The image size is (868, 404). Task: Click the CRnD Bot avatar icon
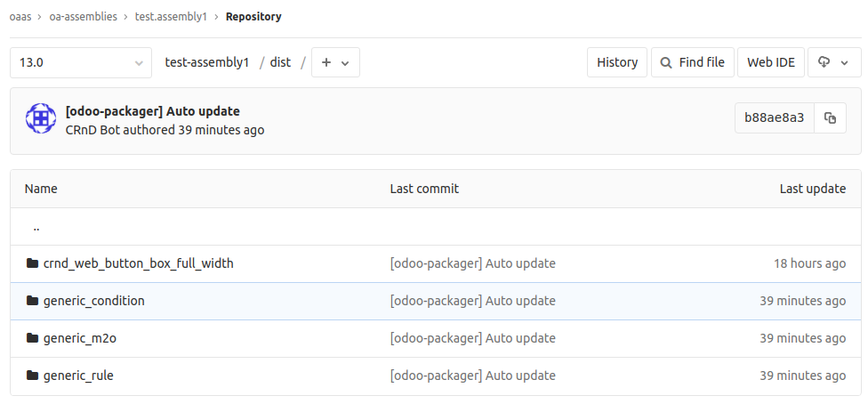tap(40, 118)
